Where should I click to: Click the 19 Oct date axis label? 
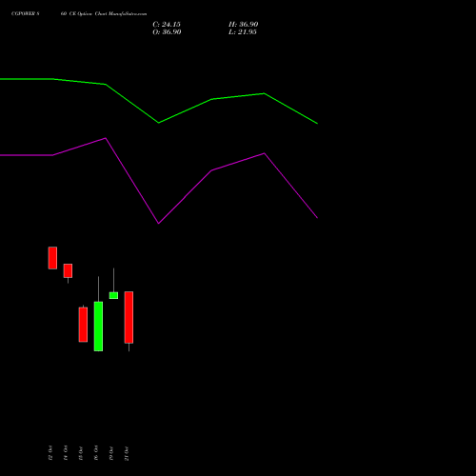pyautogui.click(x=111, y=453)
